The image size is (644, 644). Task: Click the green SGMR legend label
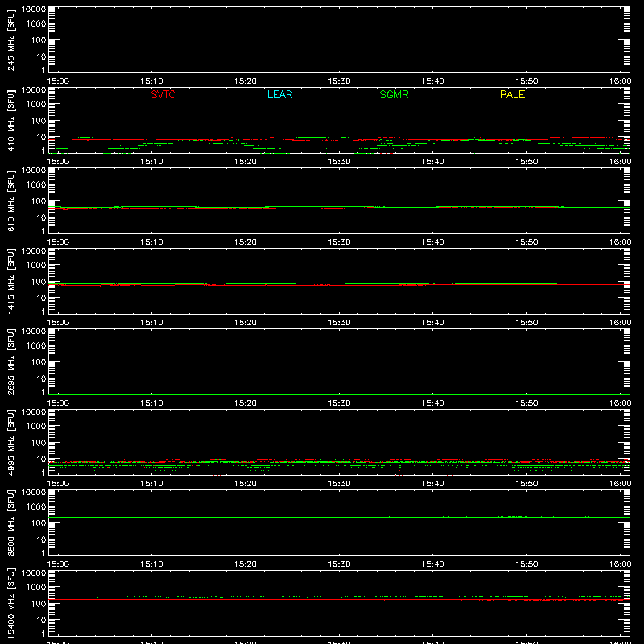point(394,94)
